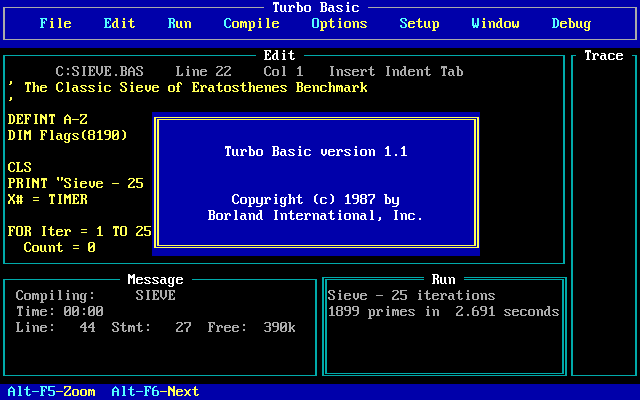Click the 'Turbo Basic' title above the menu bar
Image resolution: width=640 pixels, height=400 pixels.
click(316, 7)
